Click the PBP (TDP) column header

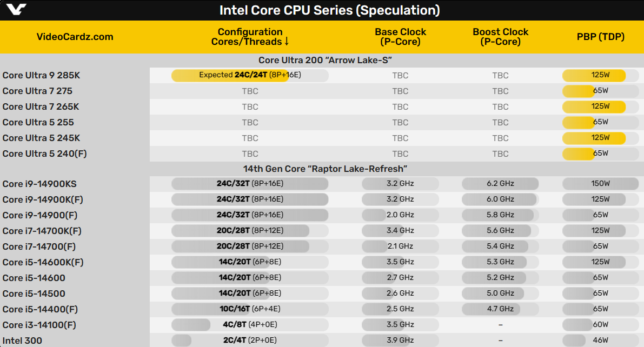600,37
